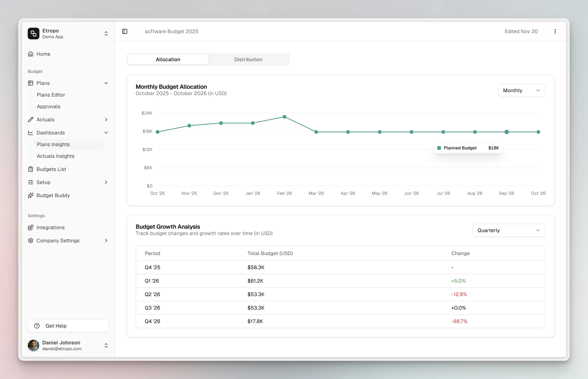
Task: Open the Plans Editor page
Action: pyautogui.click(x=51, y=95)
